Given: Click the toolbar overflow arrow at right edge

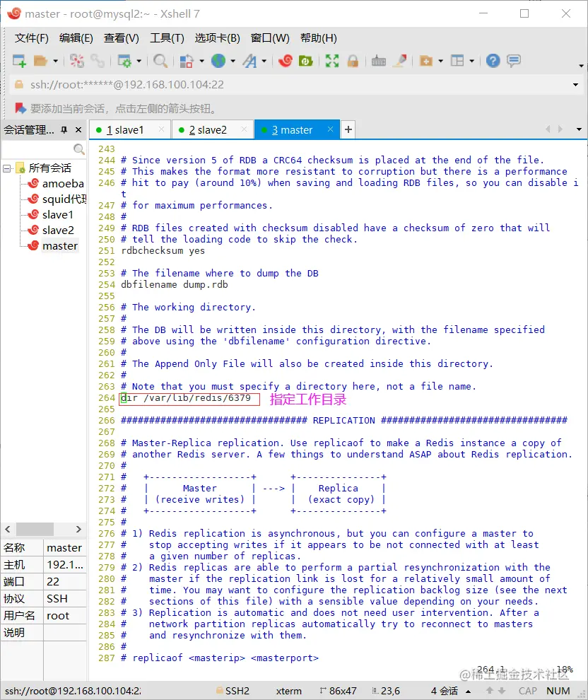Looking at the screenshot, I should [581, 66].
